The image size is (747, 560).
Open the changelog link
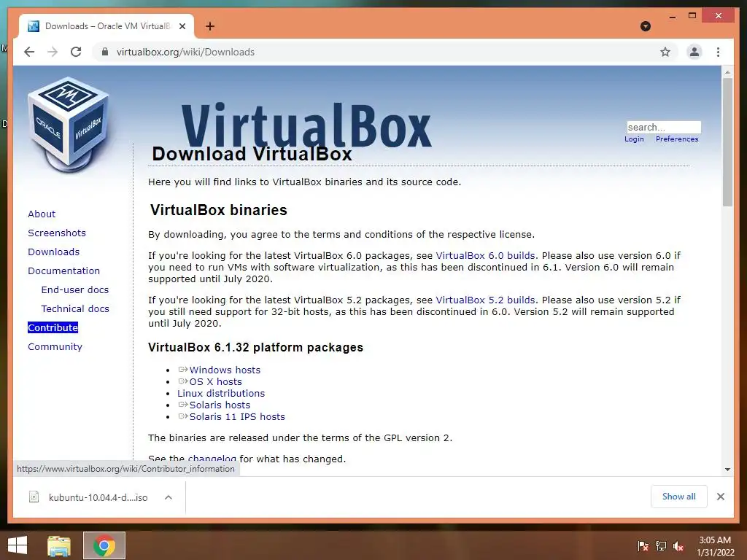[x=212, y=459]
